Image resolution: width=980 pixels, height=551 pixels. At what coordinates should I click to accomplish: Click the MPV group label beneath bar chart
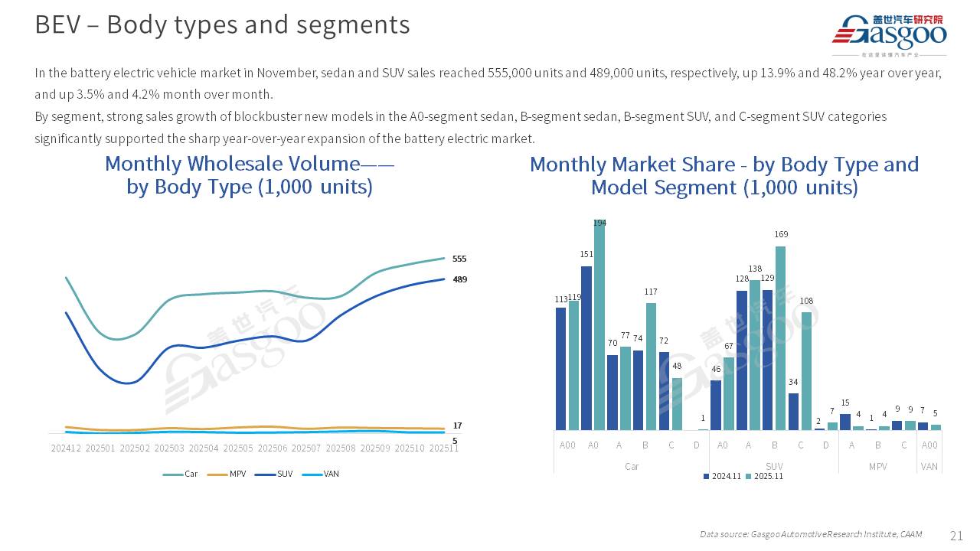[877, 466]
